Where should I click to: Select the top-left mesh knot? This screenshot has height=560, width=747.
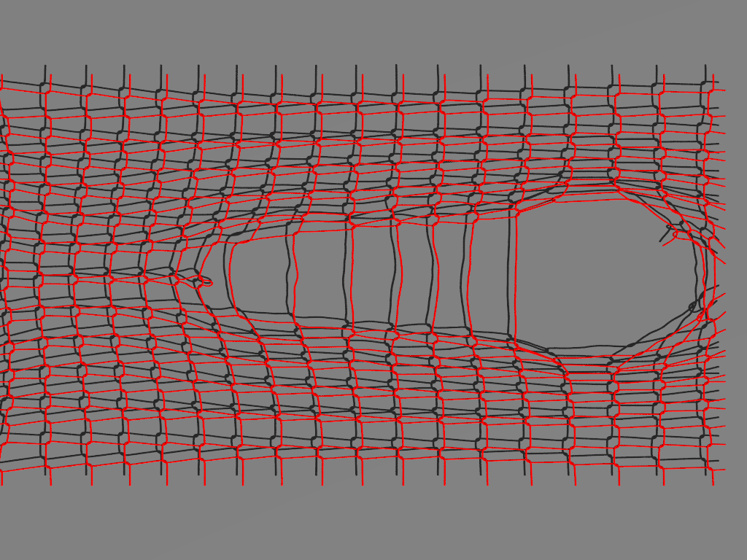point(45,87)
